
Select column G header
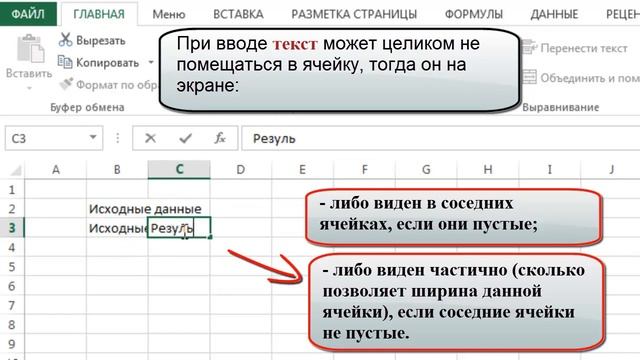(426, 169)
